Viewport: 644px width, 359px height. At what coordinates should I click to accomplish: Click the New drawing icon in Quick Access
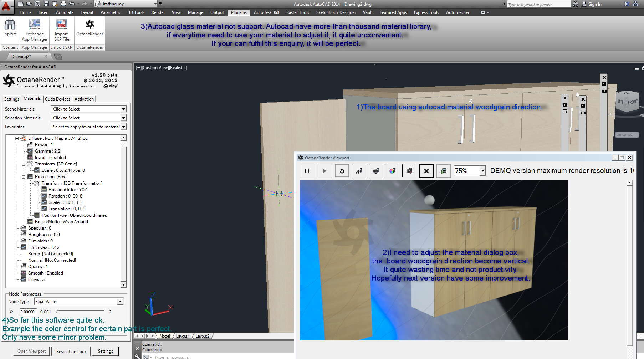(x=21, y=4)
